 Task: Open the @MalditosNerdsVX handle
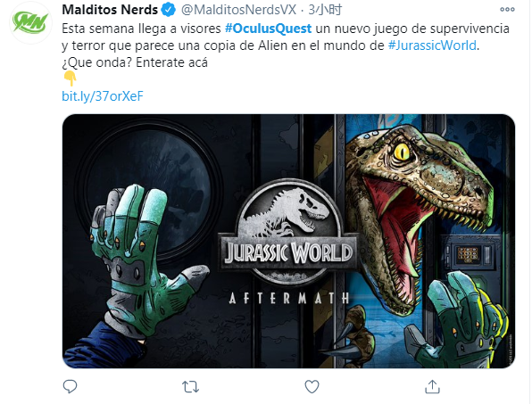(239, 10)
